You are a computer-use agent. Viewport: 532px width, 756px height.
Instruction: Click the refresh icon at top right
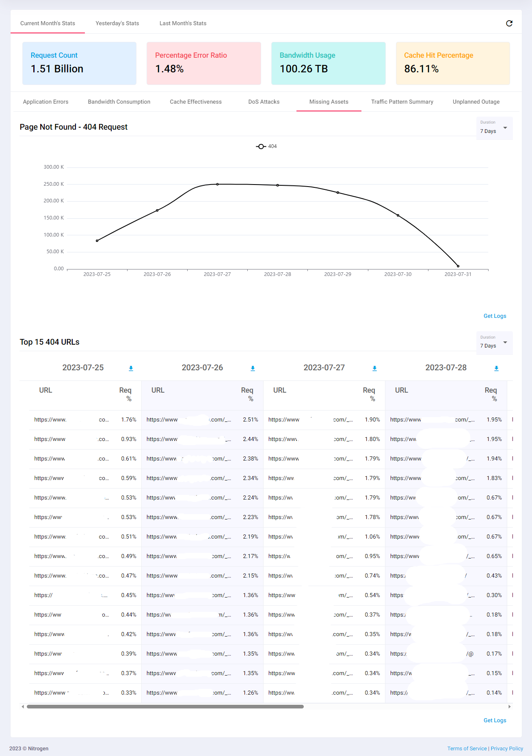[x=509, y=24]
